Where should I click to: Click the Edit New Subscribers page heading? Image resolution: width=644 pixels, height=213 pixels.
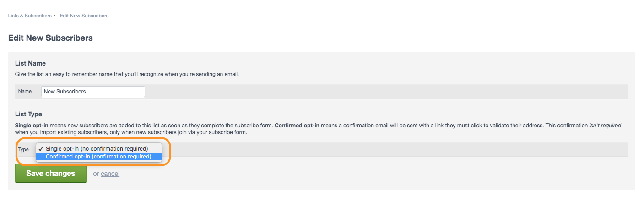50,38
